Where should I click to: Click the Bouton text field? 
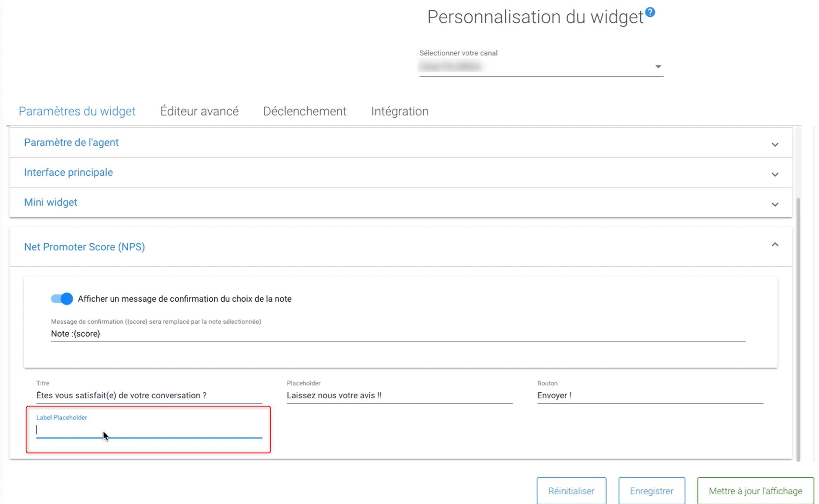(x=650, y=395)
